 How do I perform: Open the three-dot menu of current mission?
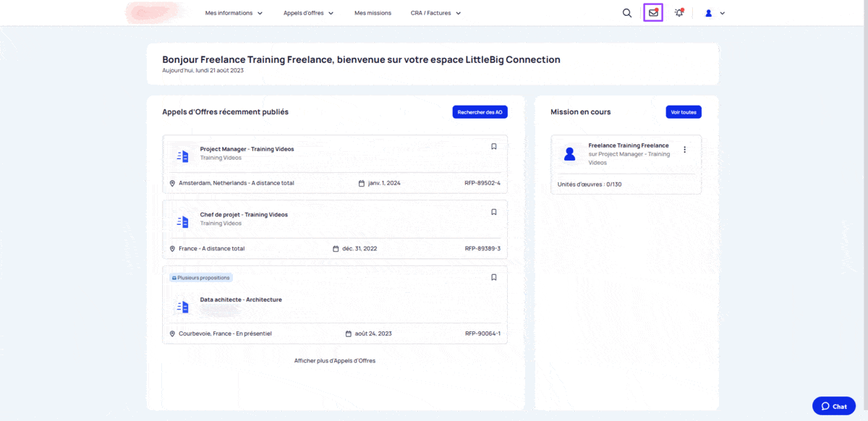click(x=685, y=150)
